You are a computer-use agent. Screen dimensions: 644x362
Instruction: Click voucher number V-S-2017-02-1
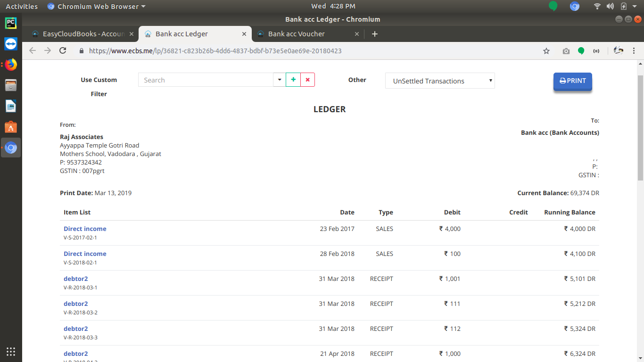[80, 238]
